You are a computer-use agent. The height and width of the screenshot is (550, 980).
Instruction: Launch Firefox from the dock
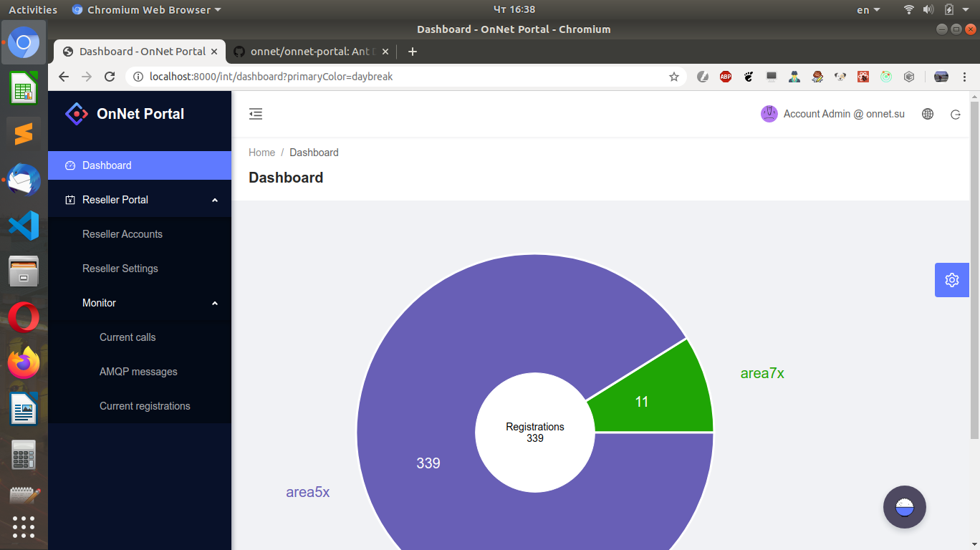(24, 363)
